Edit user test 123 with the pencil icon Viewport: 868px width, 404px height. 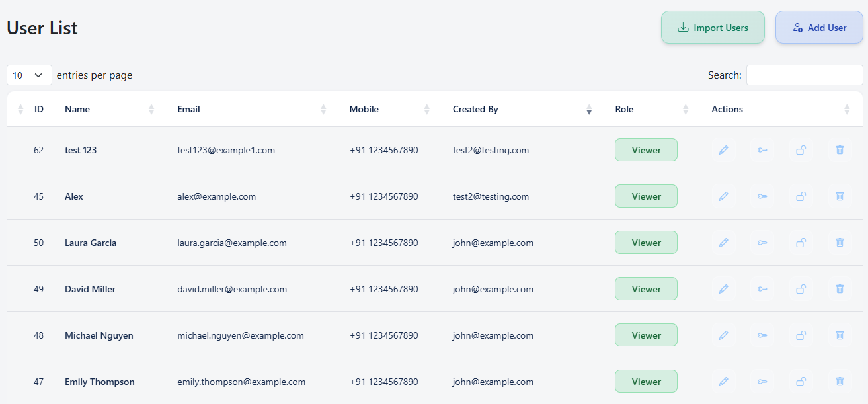pos(723,150)
